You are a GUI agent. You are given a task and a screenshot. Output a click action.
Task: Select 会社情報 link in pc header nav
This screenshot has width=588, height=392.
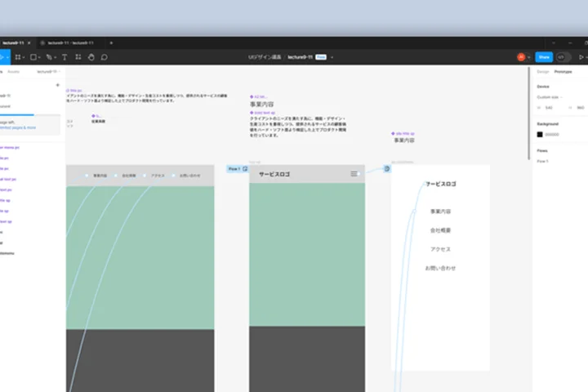point(129,176)
